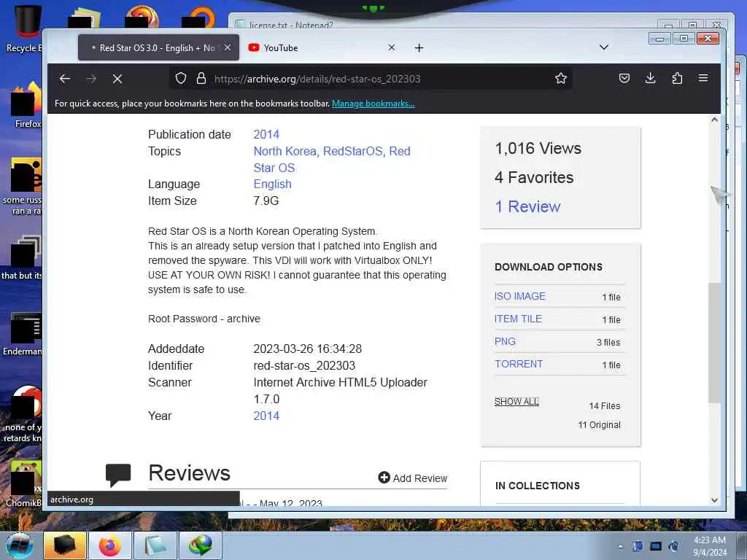Open the English language link

272,184
